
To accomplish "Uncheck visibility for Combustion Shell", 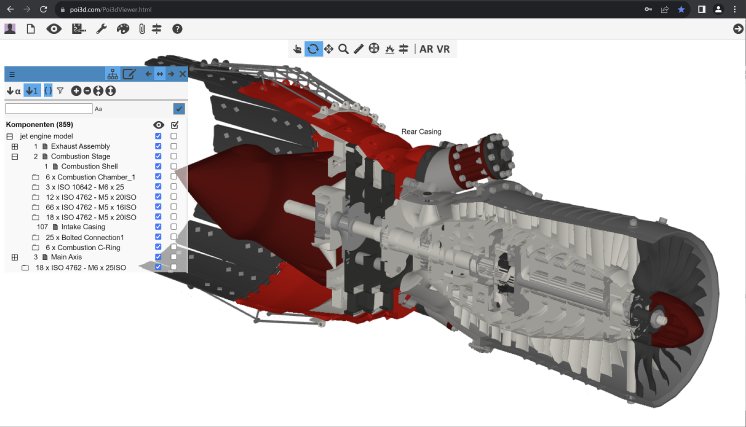I will pyautogui.click(x=158, y=166).
